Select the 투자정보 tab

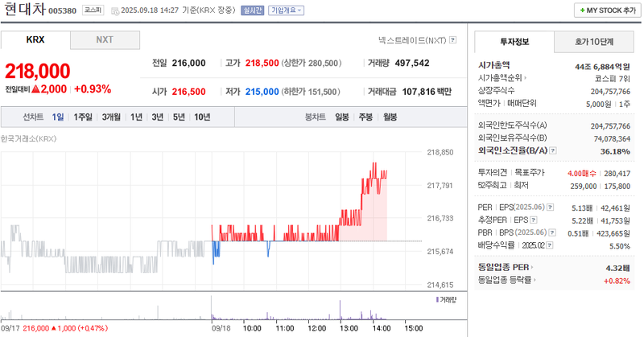pos(514,42)
